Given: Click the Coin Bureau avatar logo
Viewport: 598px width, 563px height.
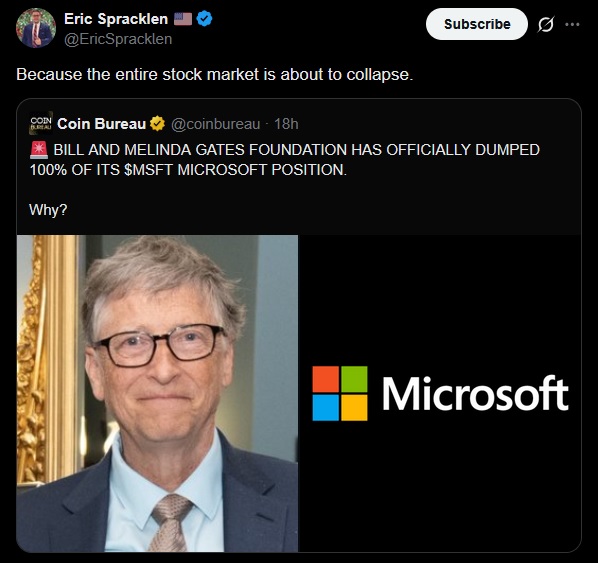Looking at the screenshot, I should click(x=41, y=123).
